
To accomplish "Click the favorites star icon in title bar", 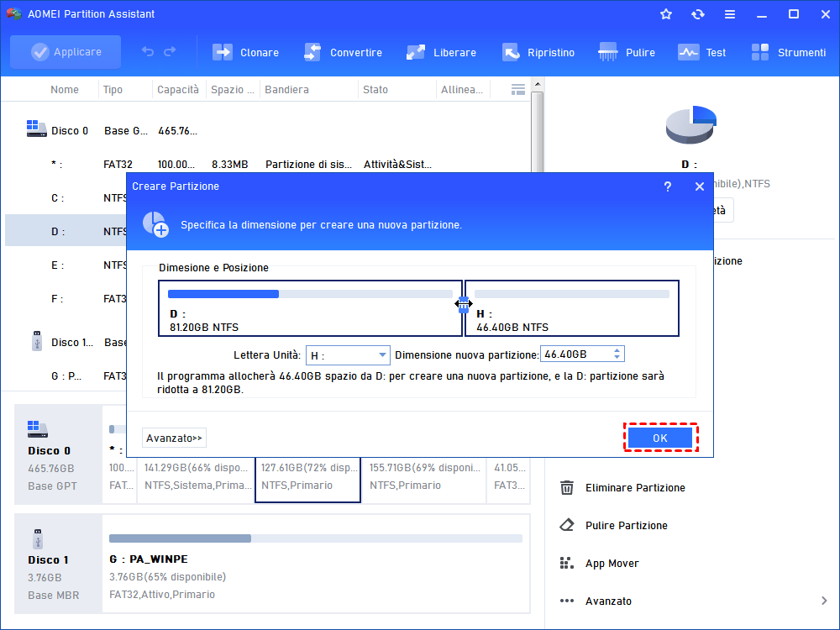I will point(666,14).
